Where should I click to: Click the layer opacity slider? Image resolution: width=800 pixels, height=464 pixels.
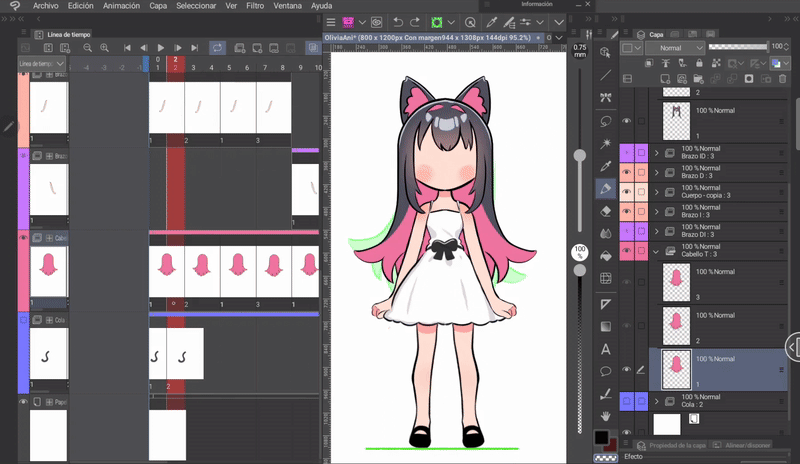pos(737,47)
